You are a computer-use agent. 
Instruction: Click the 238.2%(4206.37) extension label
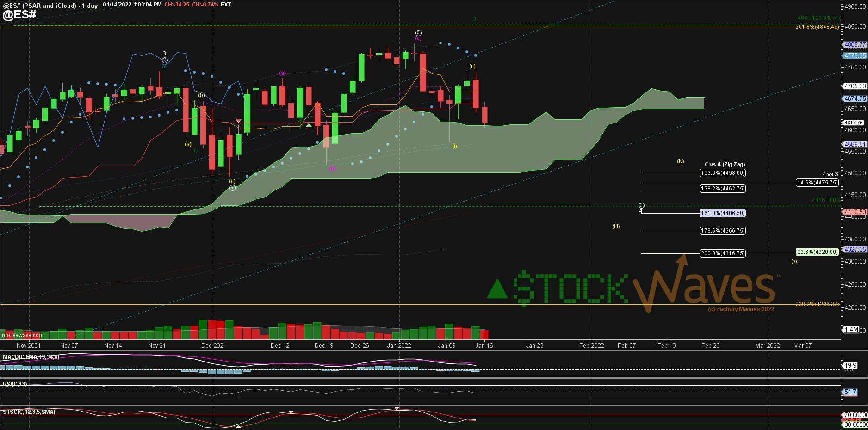click(x=817, y=304)
